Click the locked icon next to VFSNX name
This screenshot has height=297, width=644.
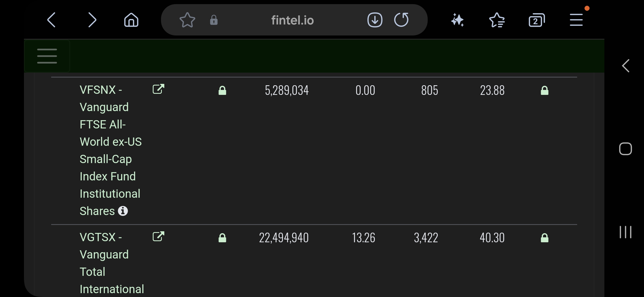(222, 90)
